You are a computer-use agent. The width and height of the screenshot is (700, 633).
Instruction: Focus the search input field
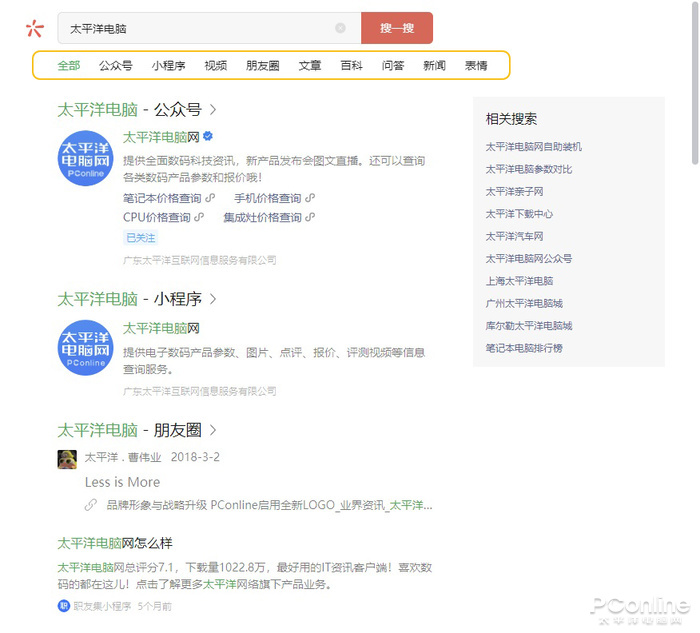click(x=200, y=28)
